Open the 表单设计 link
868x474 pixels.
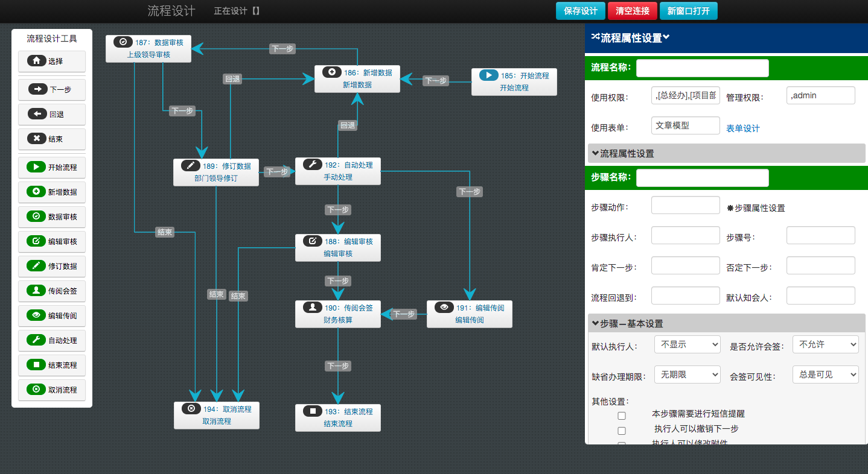(x=742, y=128)
